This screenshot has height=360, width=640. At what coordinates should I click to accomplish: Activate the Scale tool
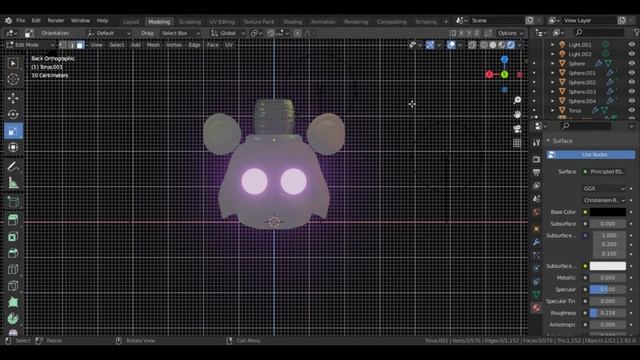(13, 131)
